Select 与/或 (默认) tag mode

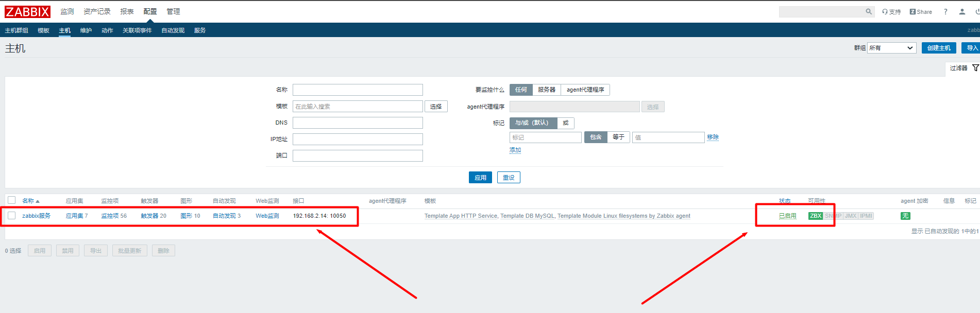[x=533, y=123]
